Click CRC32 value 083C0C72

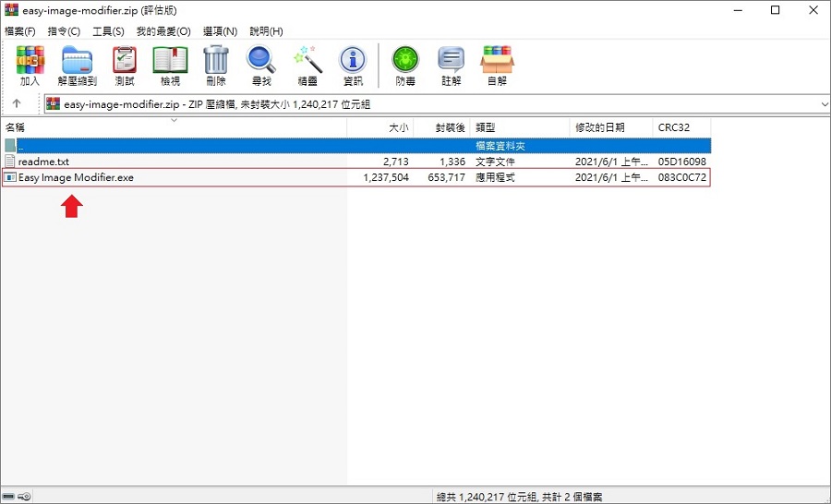(x=682, y=177)
